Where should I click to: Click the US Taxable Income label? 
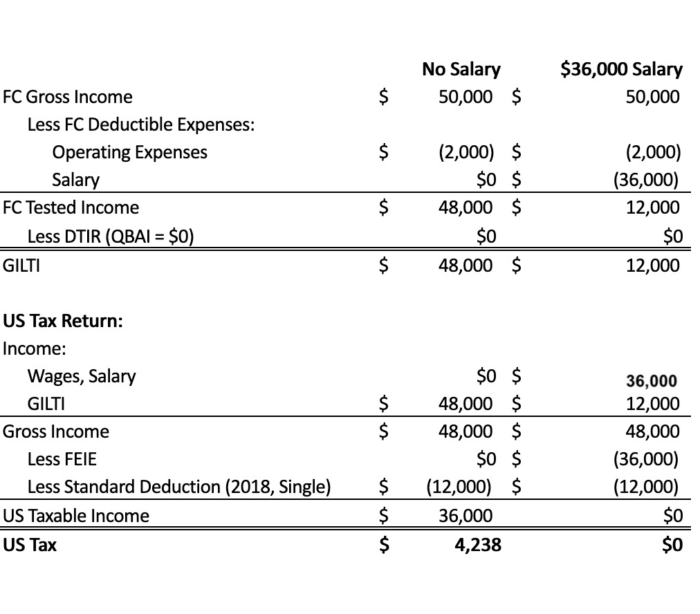click(x=76, y=516)
